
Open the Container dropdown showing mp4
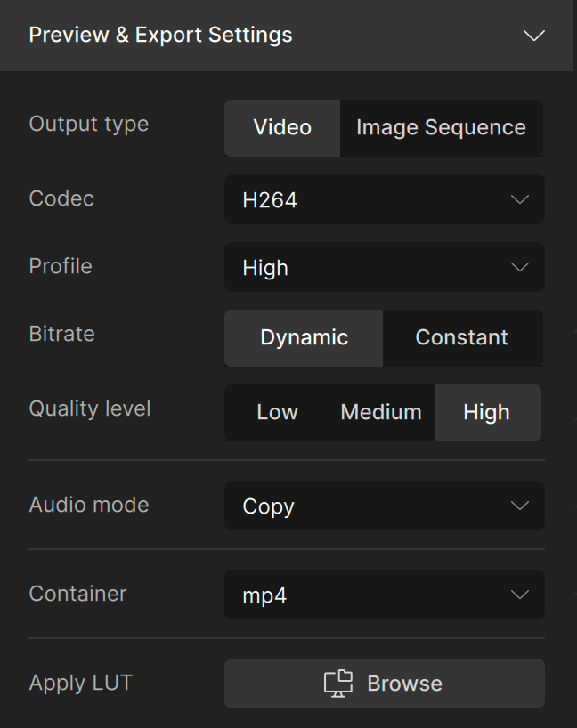click(374, 595)
